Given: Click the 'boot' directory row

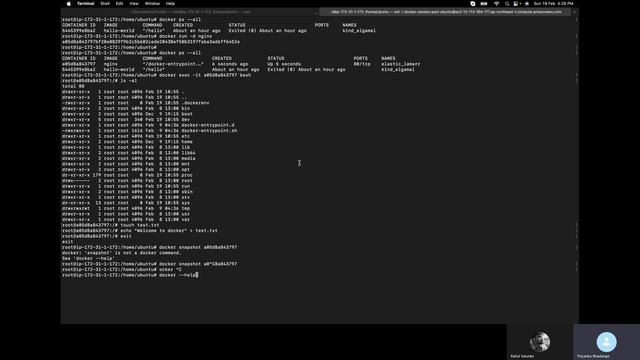Looking at the screenshot, I should click(127, 114).
